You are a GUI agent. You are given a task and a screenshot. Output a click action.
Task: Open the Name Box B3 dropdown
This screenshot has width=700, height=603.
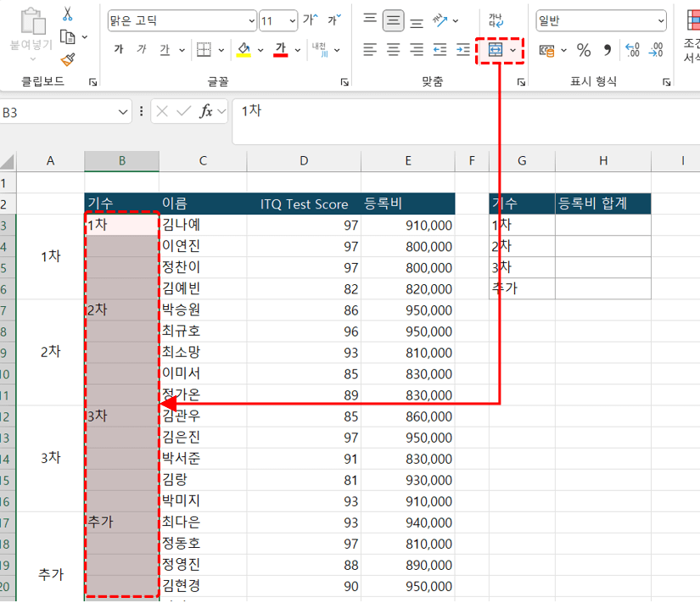coord(123,112)
